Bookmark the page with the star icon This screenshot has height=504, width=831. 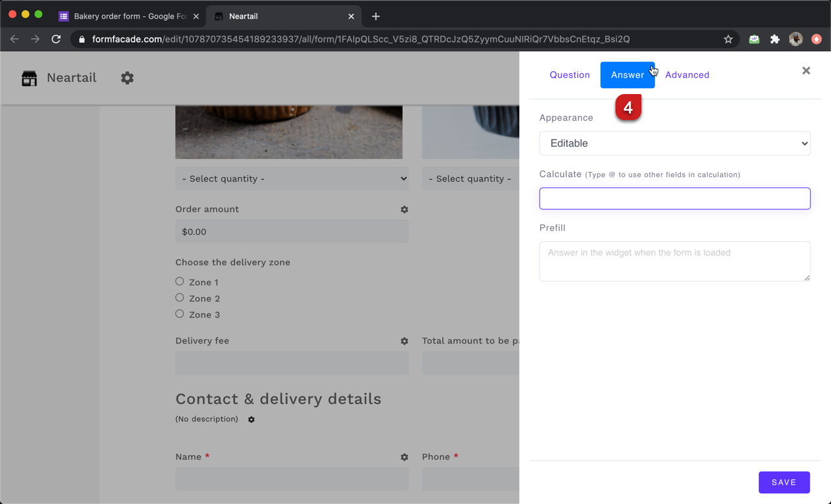pyautogui.click(x=728, y=39)
